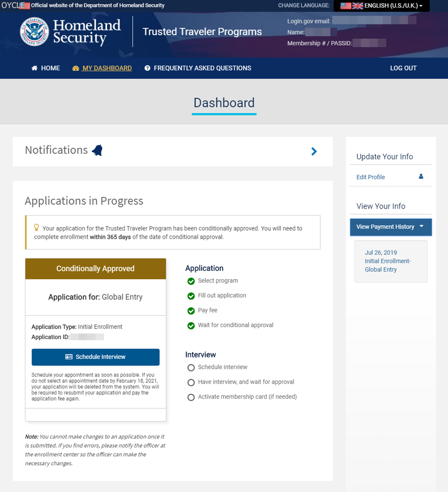Click the 'Membership # / PASSID:' label
448x492 pixels.
tap(319, 43)
